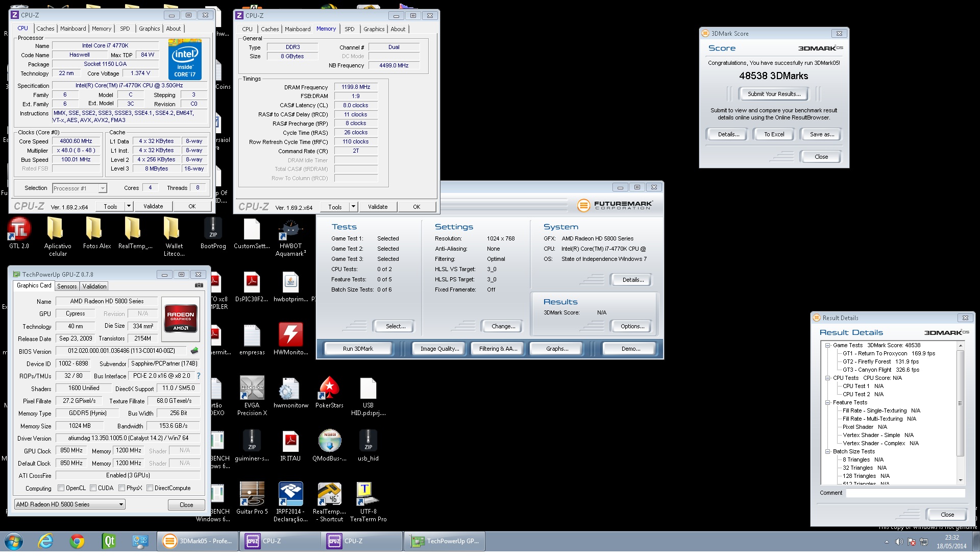Screen dimensions: 980x557
Task: Click Filtering & AA button
Action: (498, 349)
